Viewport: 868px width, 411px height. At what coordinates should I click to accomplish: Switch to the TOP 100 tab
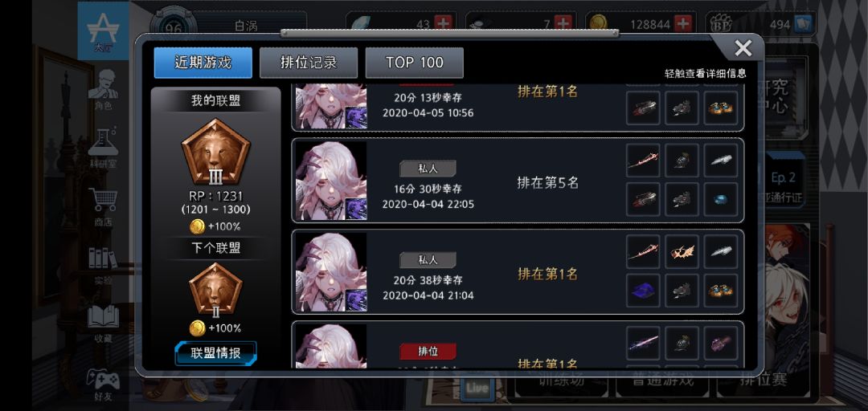[x=414, y=63]
